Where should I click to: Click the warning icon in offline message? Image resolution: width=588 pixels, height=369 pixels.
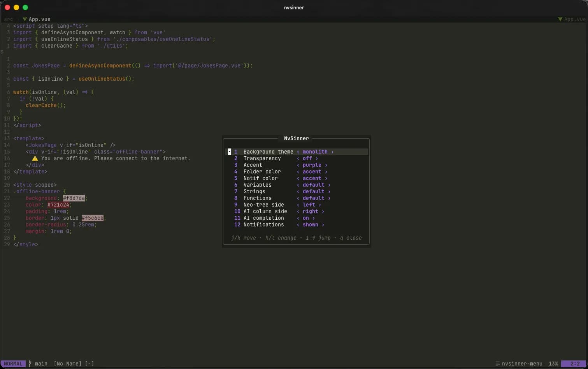pos(35,159)
